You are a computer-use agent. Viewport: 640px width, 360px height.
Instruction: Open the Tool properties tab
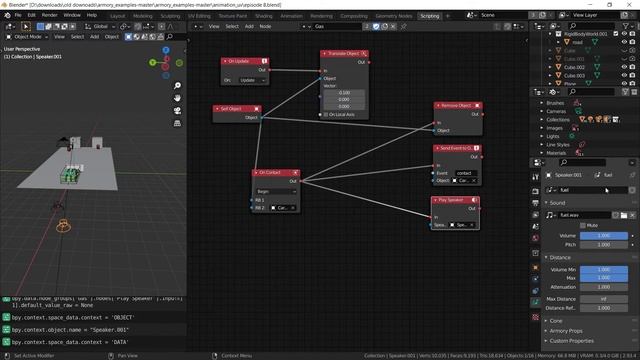pos(536,177)
